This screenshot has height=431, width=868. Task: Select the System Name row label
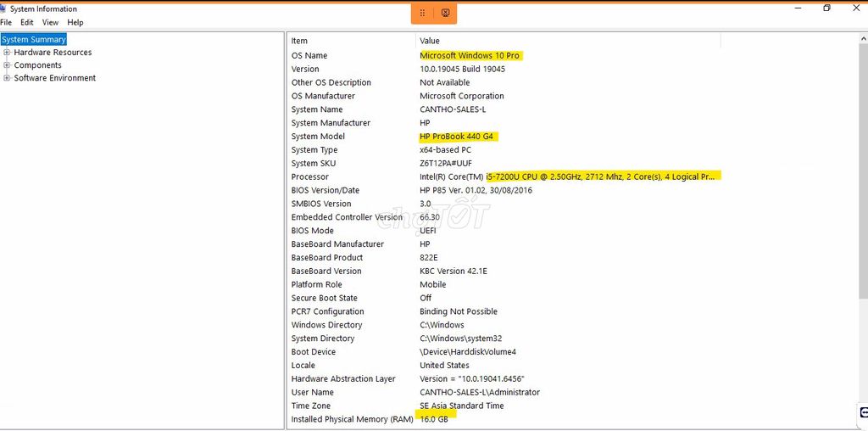[x=317, y=109]
